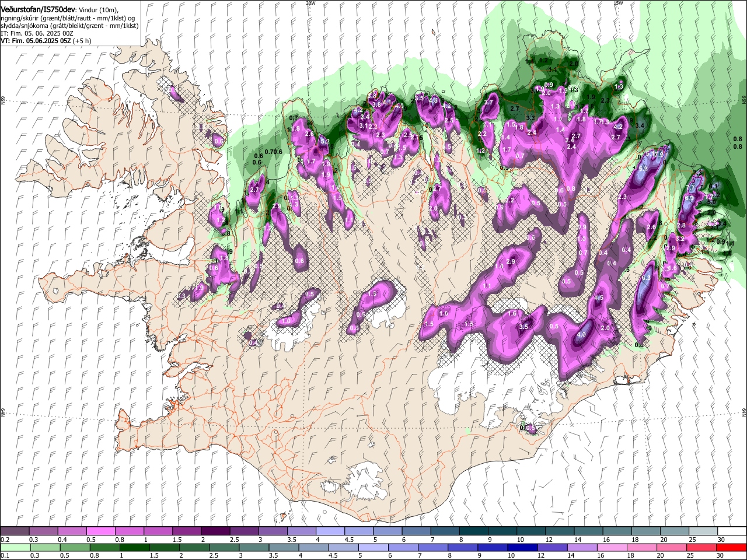Screen dimensions: 747x560
Task: Click the '0.2' label on the top legend row
Action: 5,540
